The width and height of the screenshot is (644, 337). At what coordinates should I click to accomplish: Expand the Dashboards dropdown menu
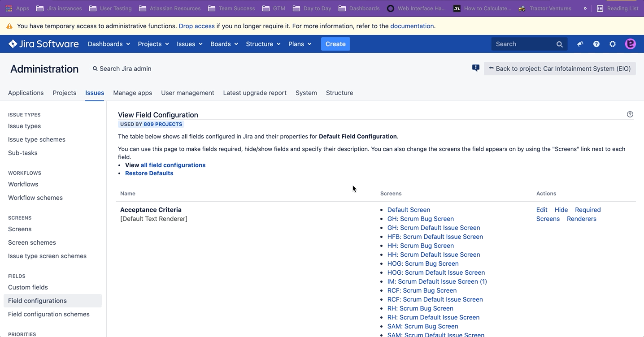pyautogui.click(x=109, y=44)
